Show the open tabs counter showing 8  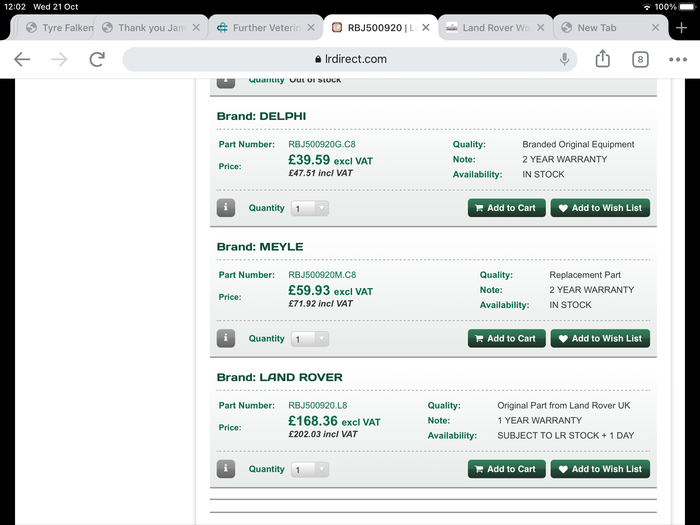coord(640,59)
